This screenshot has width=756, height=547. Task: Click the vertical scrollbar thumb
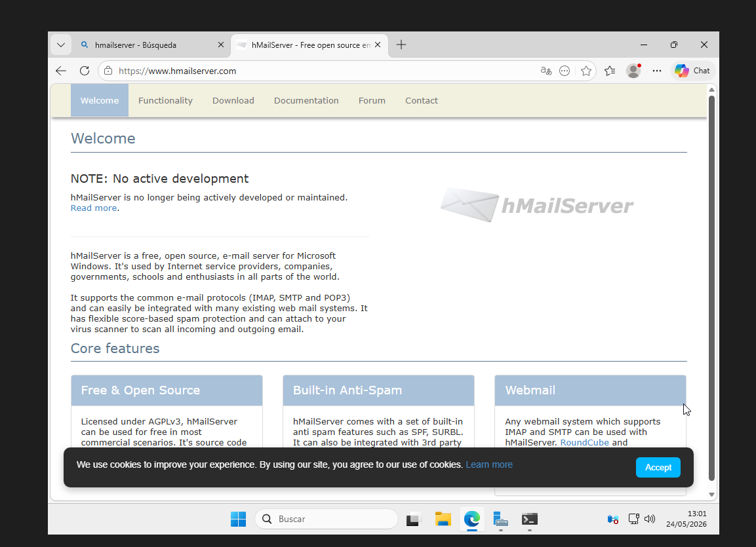[711, 288]
